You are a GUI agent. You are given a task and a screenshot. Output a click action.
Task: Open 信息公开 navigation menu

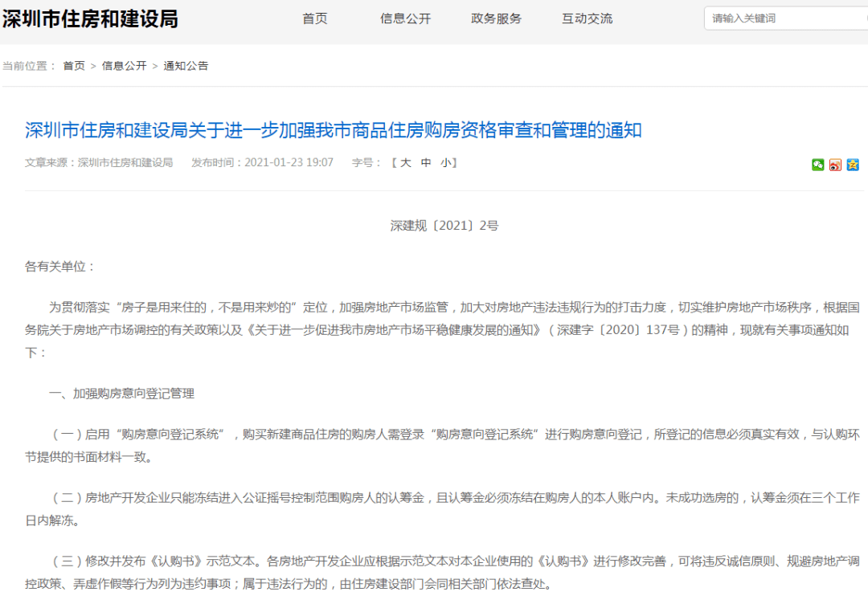(x=405, y=18)
